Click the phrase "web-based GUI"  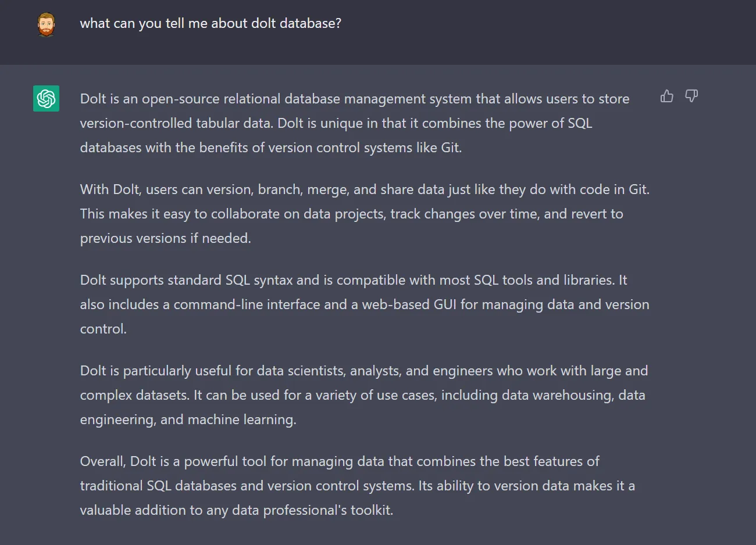click(409, 304)
